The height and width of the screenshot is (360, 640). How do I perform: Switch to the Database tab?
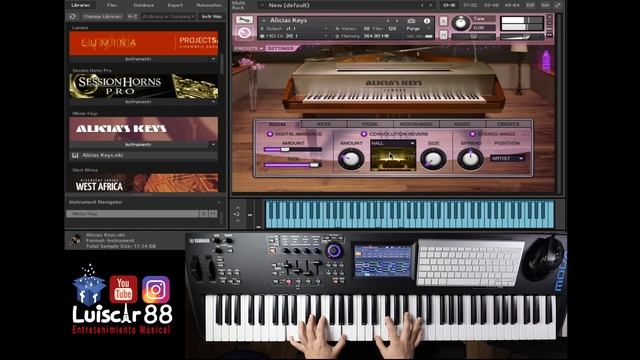coord(143,5)
